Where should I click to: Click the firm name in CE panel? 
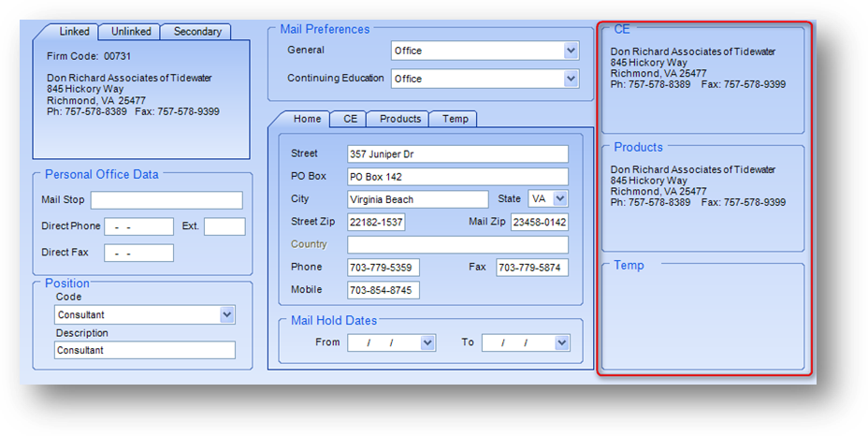click(x=692, y=51)
